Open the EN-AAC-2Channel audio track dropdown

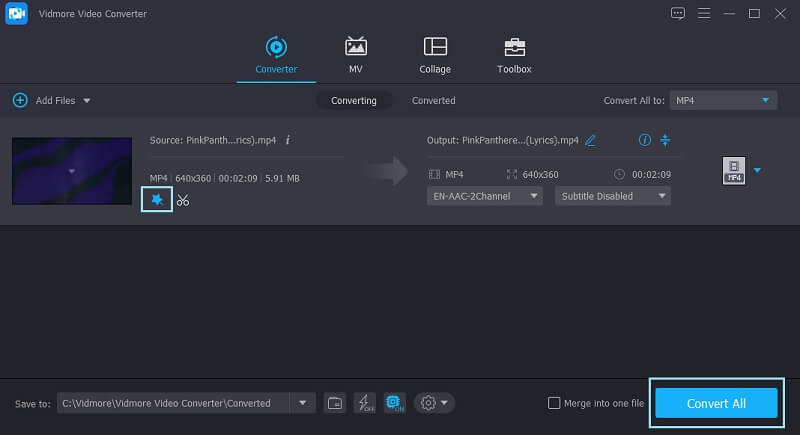484,196
